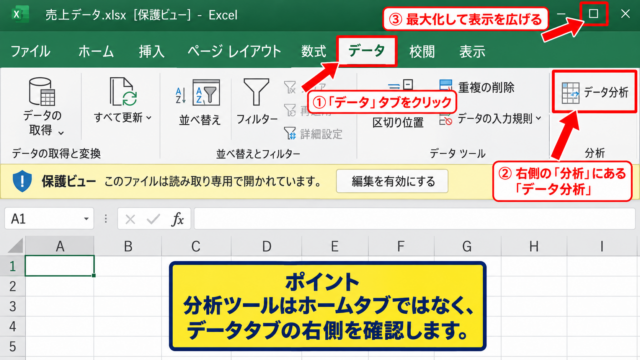Sort ascending with the A-Z icon

pyautogui.click(x=180, y=95)
